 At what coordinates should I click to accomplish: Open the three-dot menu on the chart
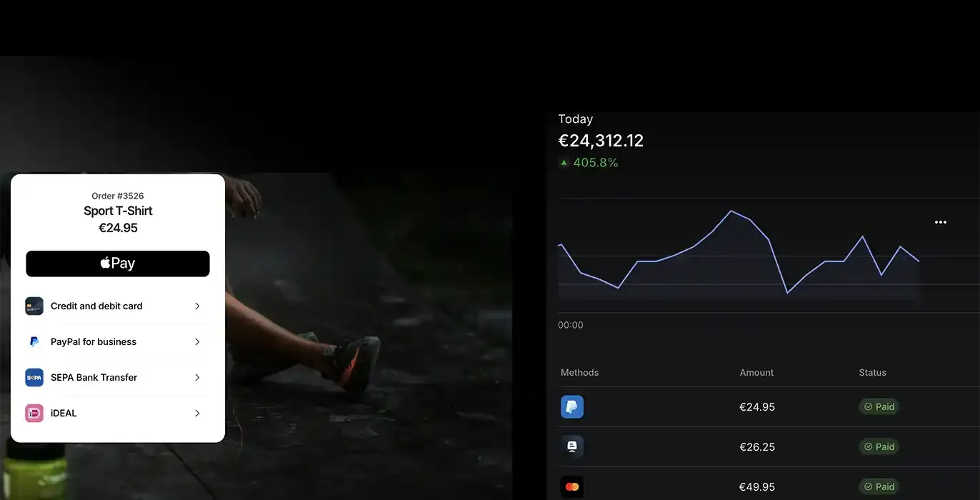pyautogui.click(x=941, y=222)
